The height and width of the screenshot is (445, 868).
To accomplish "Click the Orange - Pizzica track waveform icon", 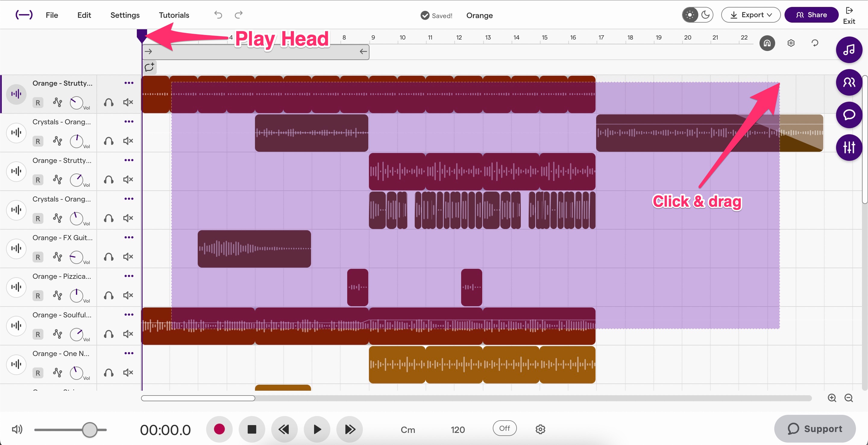I will click(16, 287).
